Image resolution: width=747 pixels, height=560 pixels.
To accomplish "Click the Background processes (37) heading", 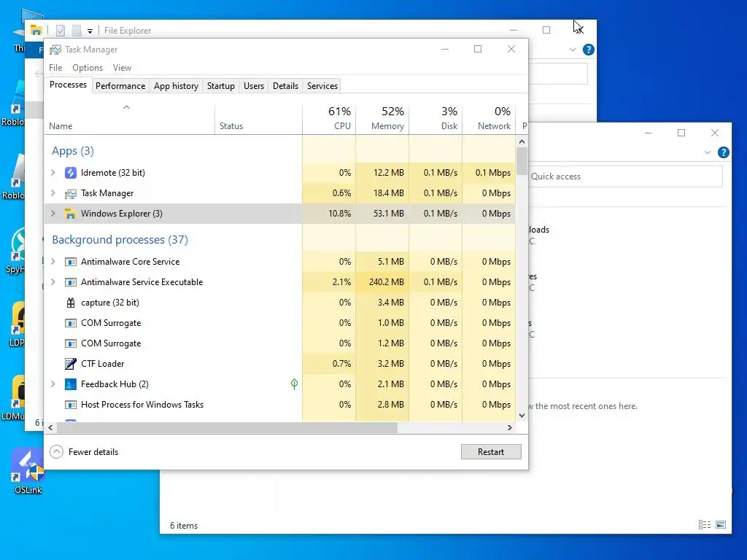I will [x=120, y=239].
